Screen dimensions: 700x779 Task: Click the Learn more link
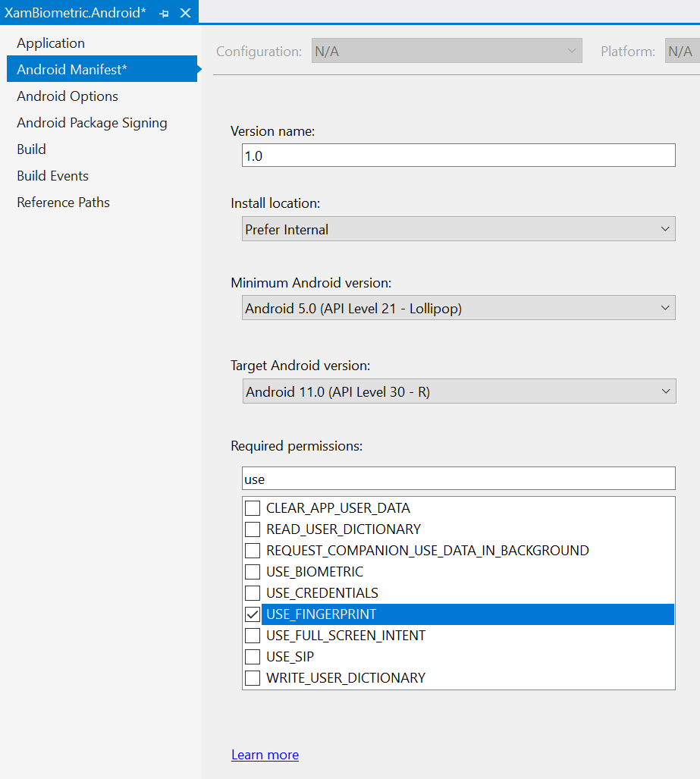click(265, 755)
